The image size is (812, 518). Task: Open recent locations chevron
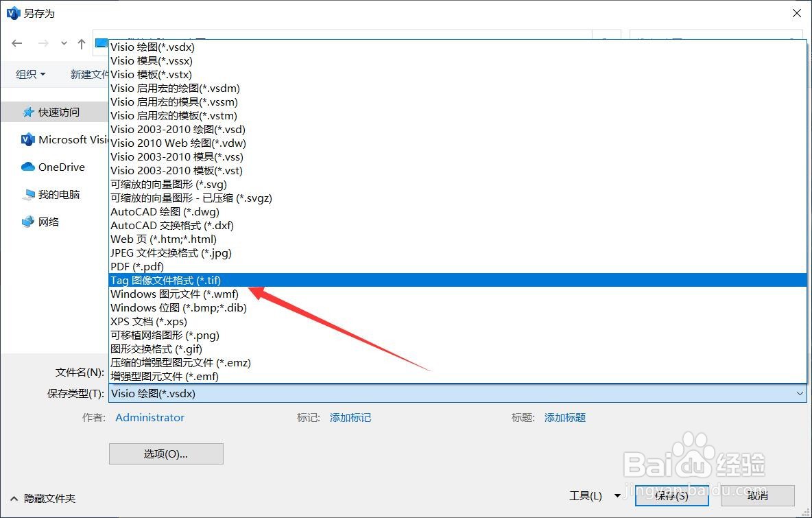64,43
